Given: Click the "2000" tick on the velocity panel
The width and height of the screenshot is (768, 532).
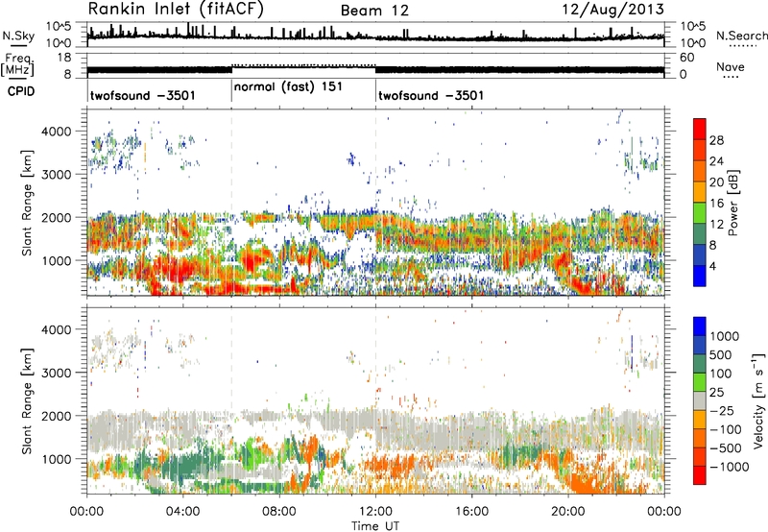Looking at the screenshot, I should (57, 416).
